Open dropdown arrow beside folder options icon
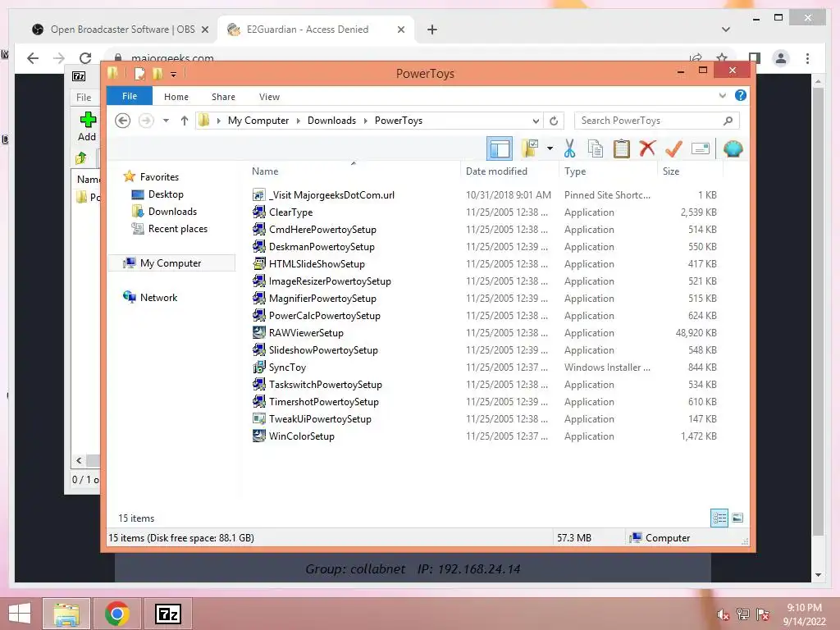 pos(550,148)
